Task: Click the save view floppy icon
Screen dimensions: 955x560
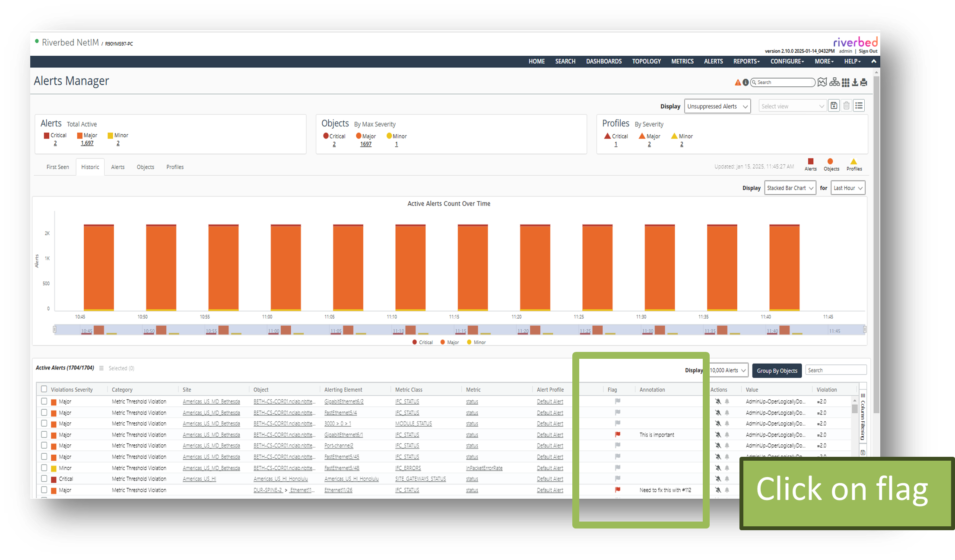Action: point(834,106)
